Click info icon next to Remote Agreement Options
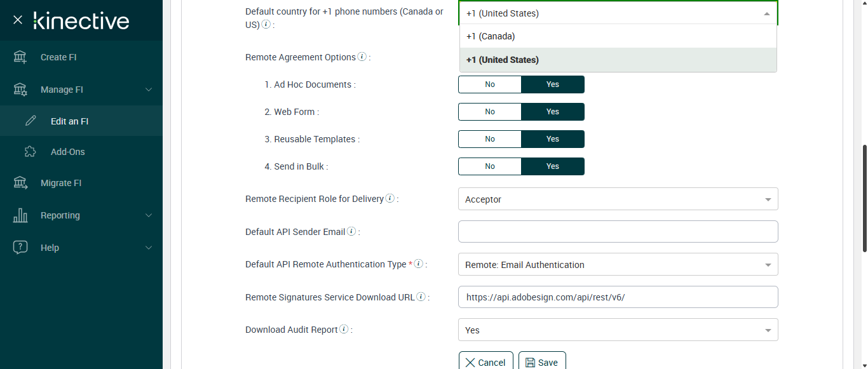This screenshot has height=369, width=868. (362, 57)
